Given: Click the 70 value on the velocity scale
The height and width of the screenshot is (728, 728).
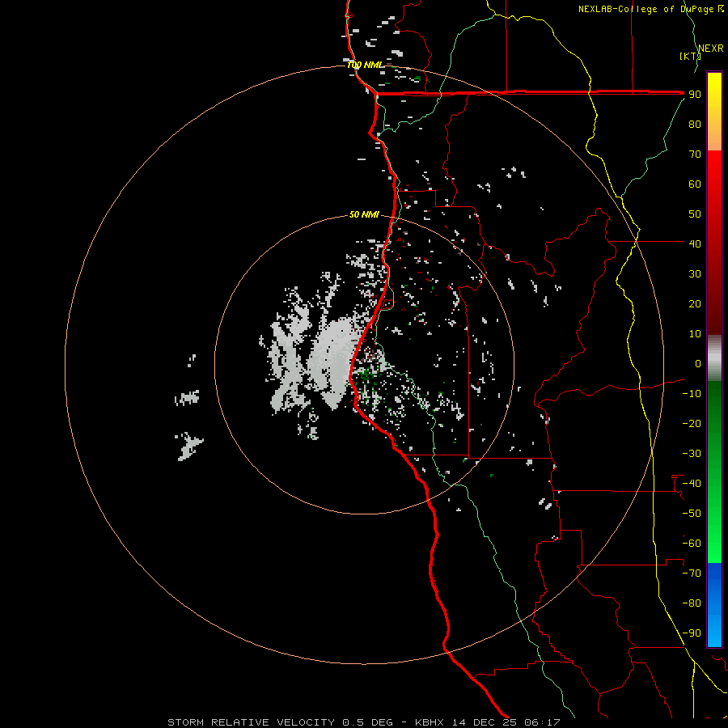Looking at the screenshot, I should tap(695, 154).
